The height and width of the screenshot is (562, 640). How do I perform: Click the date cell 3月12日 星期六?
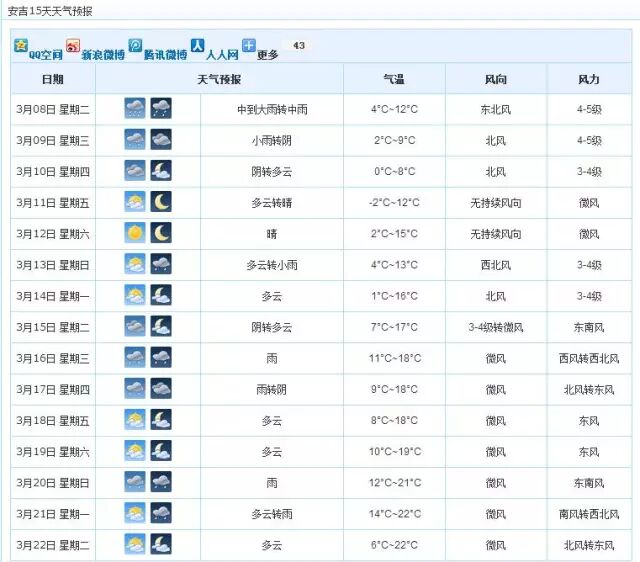[53, 234]
